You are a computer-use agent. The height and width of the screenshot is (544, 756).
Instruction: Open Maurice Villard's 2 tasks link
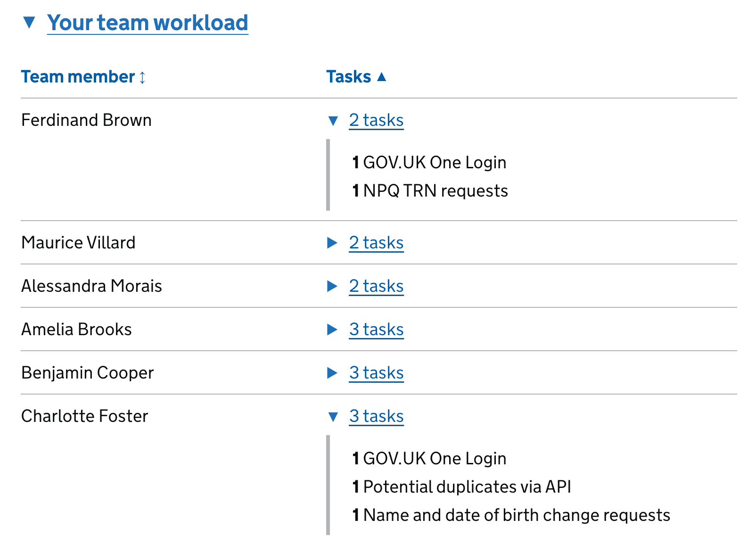click(376, 243)
